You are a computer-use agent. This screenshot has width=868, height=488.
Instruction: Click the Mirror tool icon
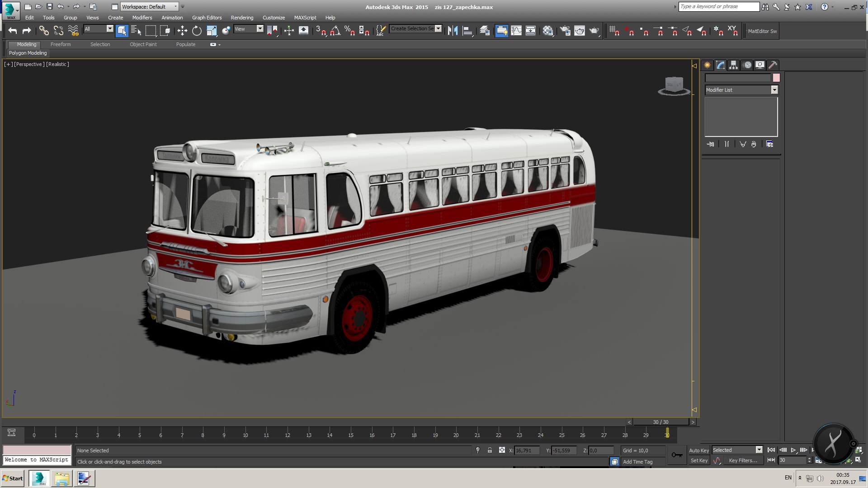pos(453,31)
